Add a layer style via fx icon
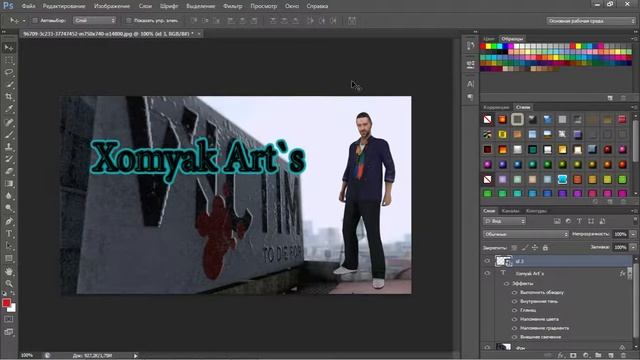Screen dimensions: 640x360 pyautogui.click(x=561, y=356)
